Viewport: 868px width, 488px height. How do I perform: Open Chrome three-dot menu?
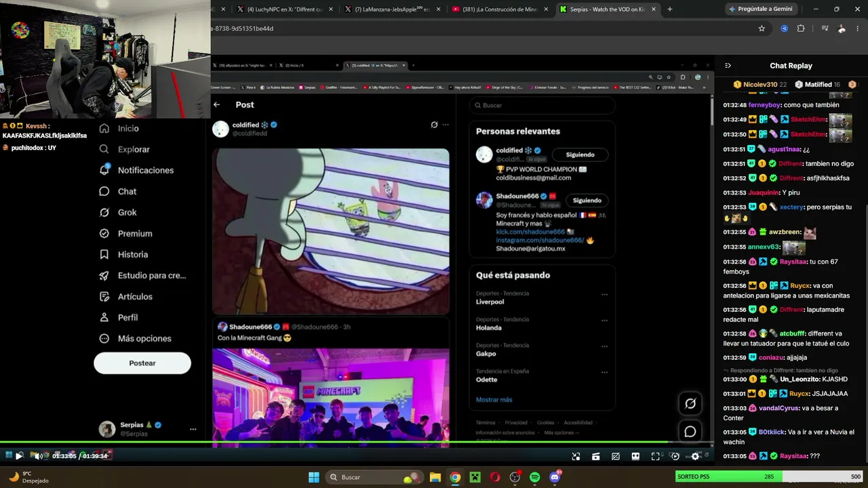point(859,28)
